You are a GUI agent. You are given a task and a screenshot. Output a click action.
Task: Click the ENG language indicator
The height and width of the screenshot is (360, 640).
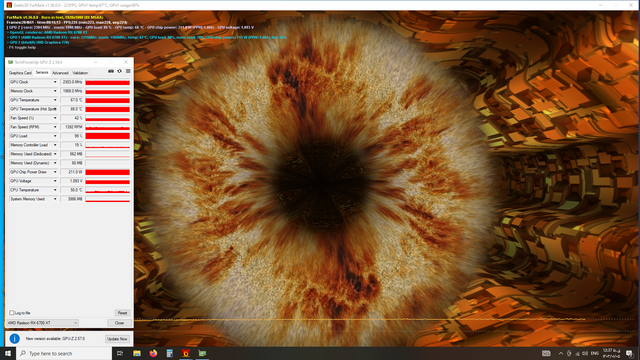pyautogui.click(x=595, y=353)
